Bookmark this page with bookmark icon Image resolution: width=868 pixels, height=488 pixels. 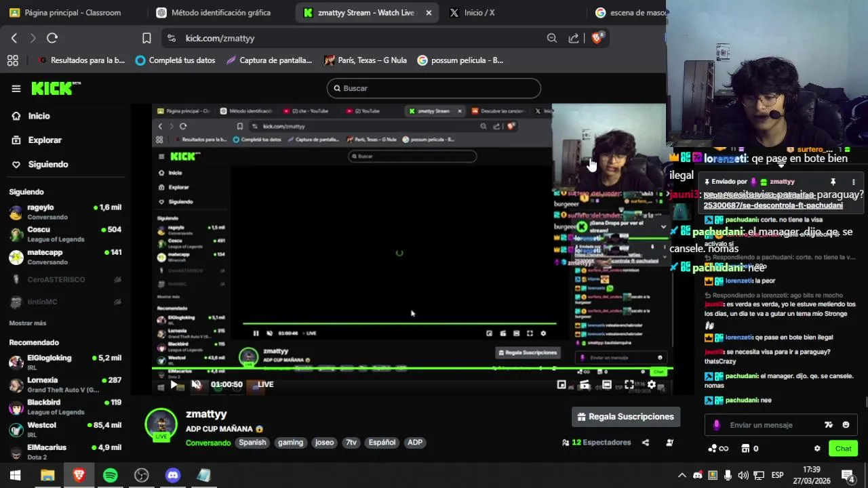pos(146,38)
